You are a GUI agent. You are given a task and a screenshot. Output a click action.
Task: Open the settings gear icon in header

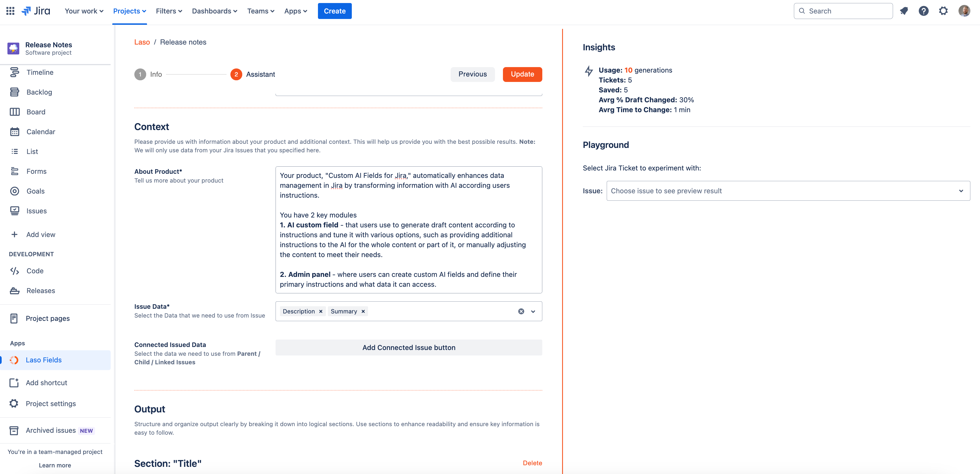tap(943, 11)
